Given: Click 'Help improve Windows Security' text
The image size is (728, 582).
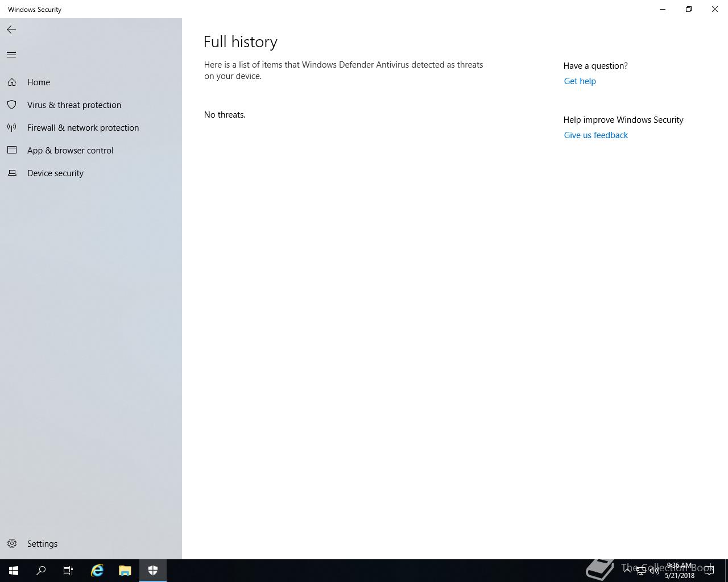Looking at the screenshot, I should [623, 119].
